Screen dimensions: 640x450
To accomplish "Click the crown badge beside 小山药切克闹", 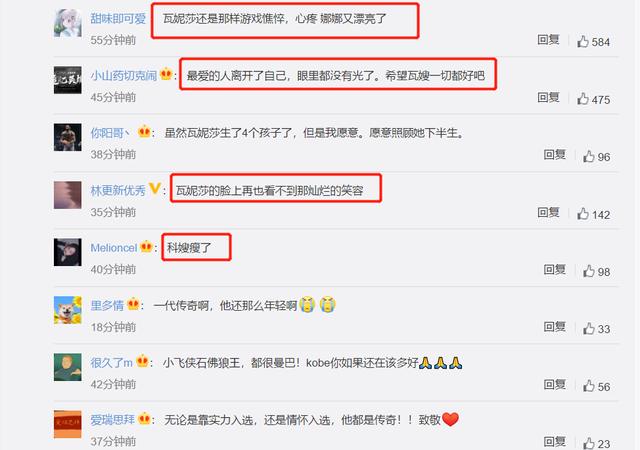I will click(x=166, y=74).
